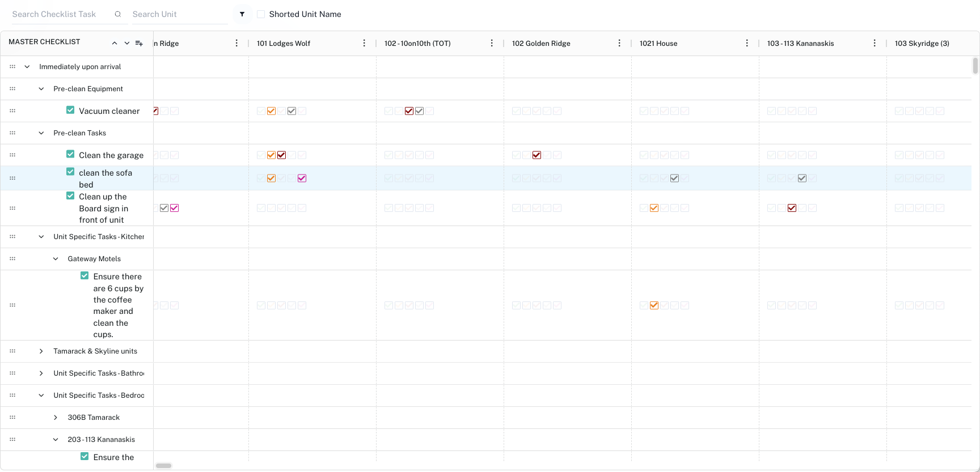Screen dimensions: 980x472
Task: Click the Gateway Motels group label
Action: [94, 259]
